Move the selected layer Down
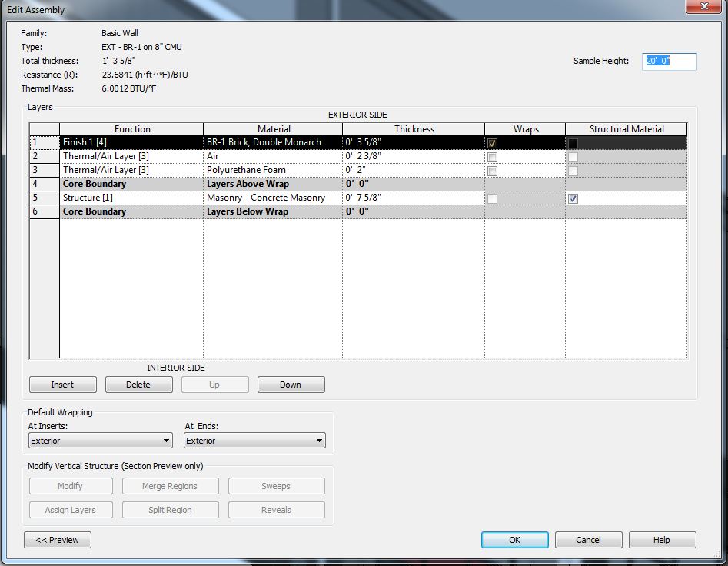The width and height of the screenshot is (728, 566). (291, 385)
